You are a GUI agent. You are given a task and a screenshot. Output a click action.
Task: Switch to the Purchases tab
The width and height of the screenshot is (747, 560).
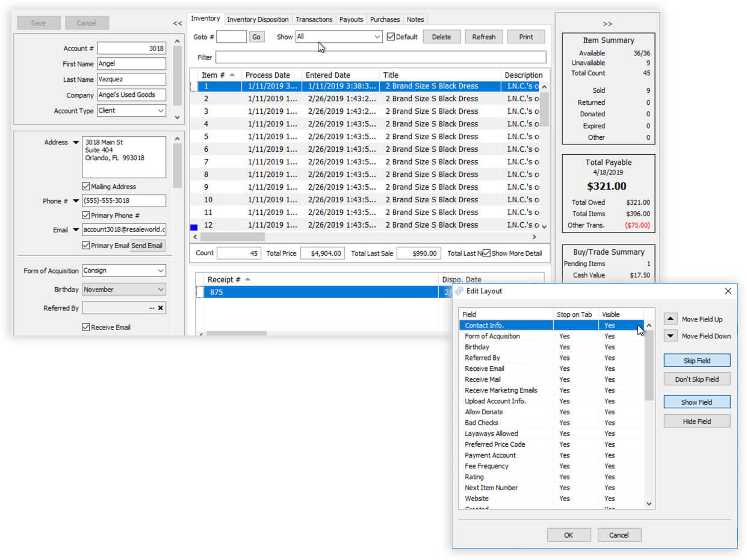click(x=385, y=20)
